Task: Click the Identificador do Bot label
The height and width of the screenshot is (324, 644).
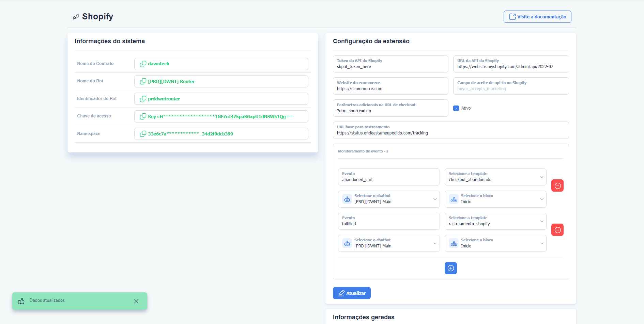Action: pos(97,99)
